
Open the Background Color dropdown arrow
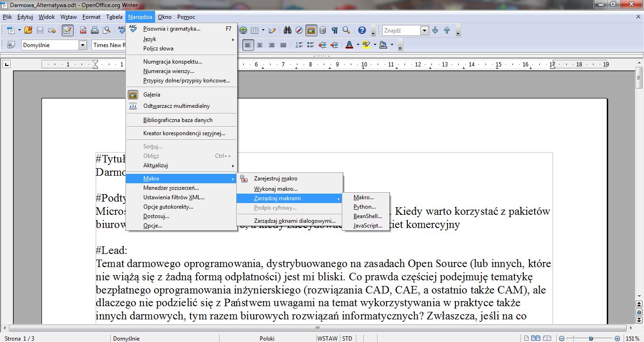pyautogui.click(x=391, y=45)
